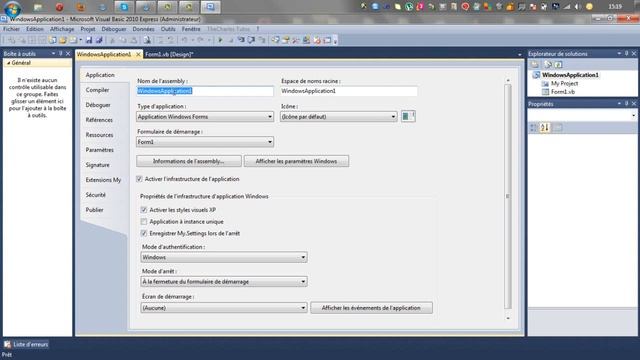Select Form1.vb in Solution Explorer
Viewport: 640px width, 360px height.
coord(562,92)
